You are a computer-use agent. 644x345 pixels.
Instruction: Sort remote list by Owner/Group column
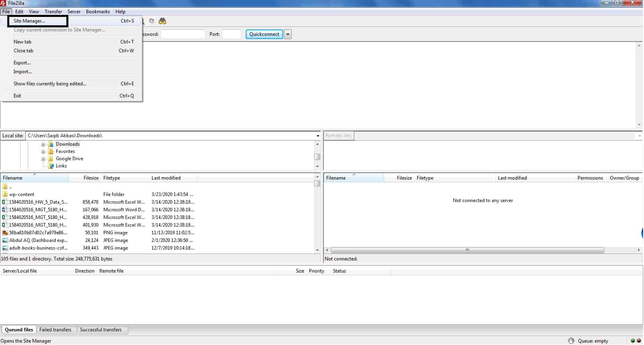click(624, 178)
